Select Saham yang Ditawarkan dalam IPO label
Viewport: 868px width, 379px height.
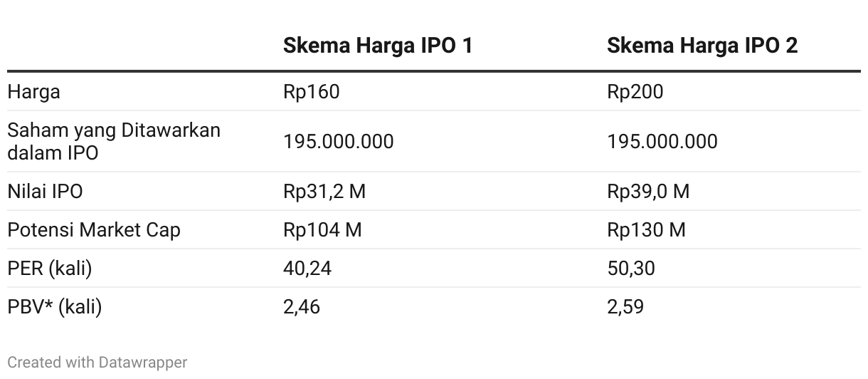tap(114, 141)
